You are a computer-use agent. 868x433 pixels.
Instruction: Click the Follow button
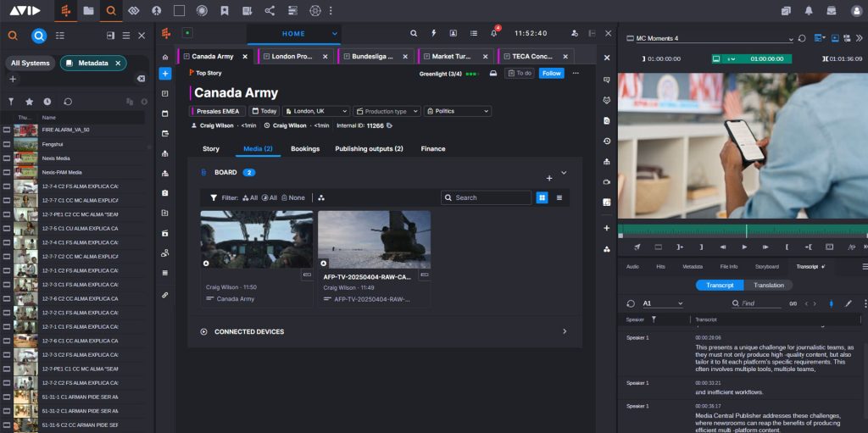[x=551, y=73]
